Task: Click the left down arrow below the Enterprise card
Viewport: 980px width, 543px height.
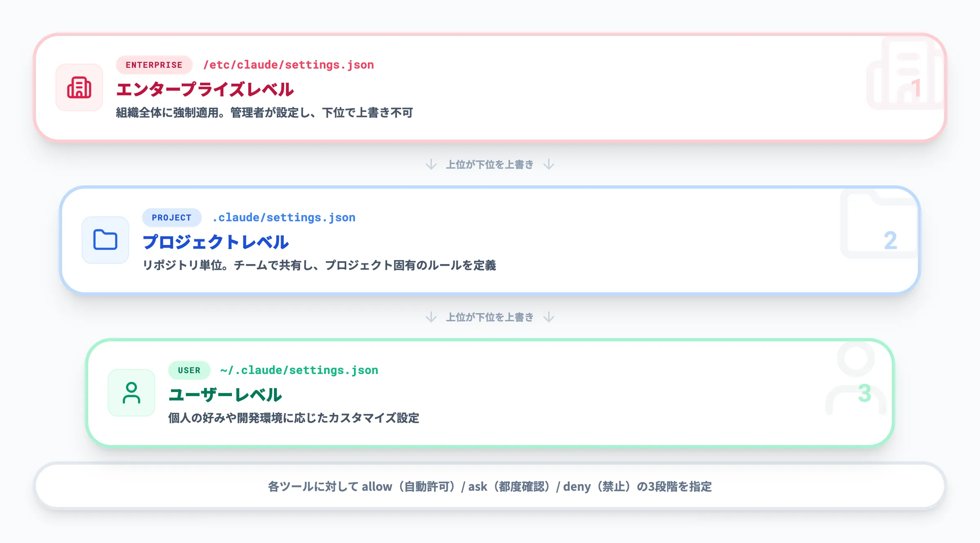Action: pyautogui.click(x=431, y=164)
